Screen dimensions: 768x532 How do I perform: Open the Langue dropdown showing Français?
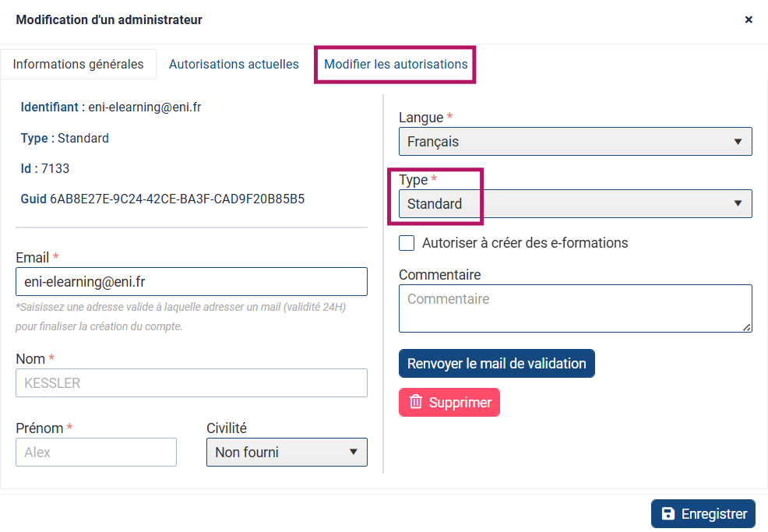click(576, 142)
